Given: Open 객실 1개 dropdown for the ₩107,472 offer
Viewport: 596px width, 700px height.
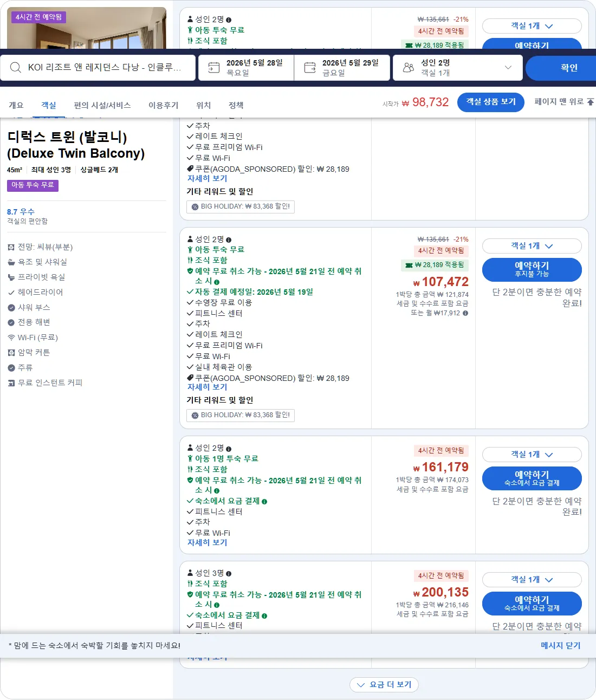Looking at the screenshot, I should (532, 246).
